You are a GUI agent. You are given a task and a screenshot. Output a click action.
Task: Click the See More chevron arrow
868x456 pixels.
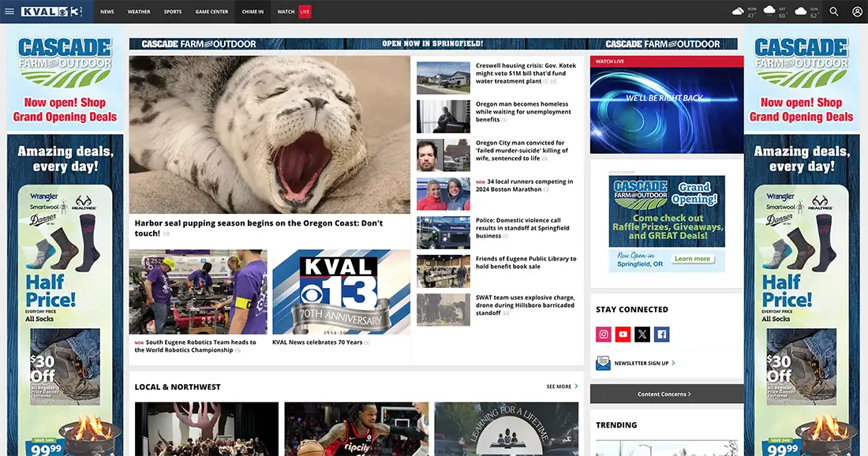(576, 387)
